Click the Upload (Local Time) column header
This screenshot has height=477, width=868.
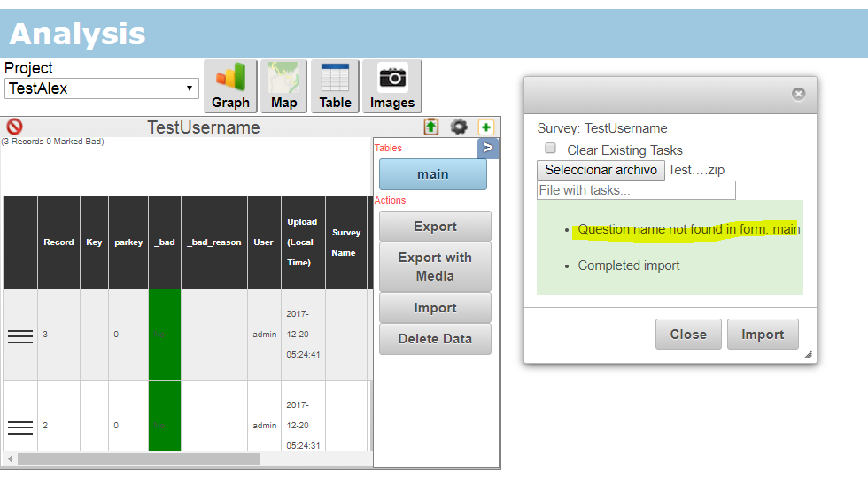click(x=303, y=242)
